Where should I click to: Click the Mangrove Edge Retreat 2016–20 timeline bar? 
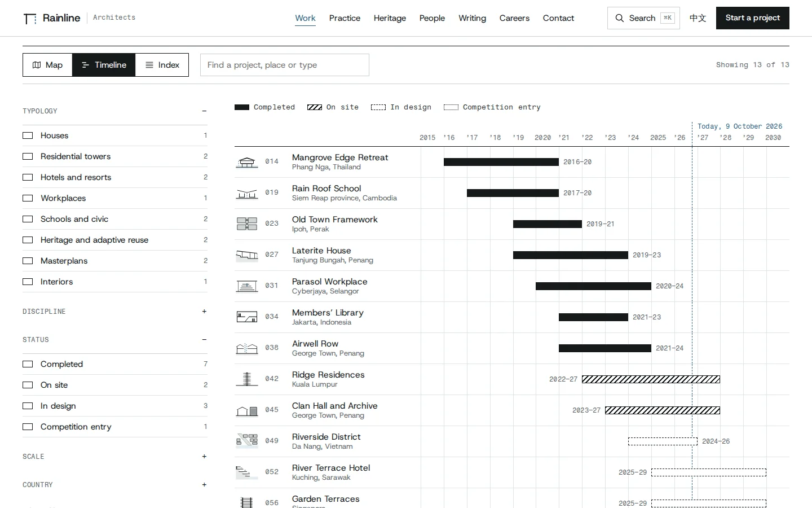point(501,162)
